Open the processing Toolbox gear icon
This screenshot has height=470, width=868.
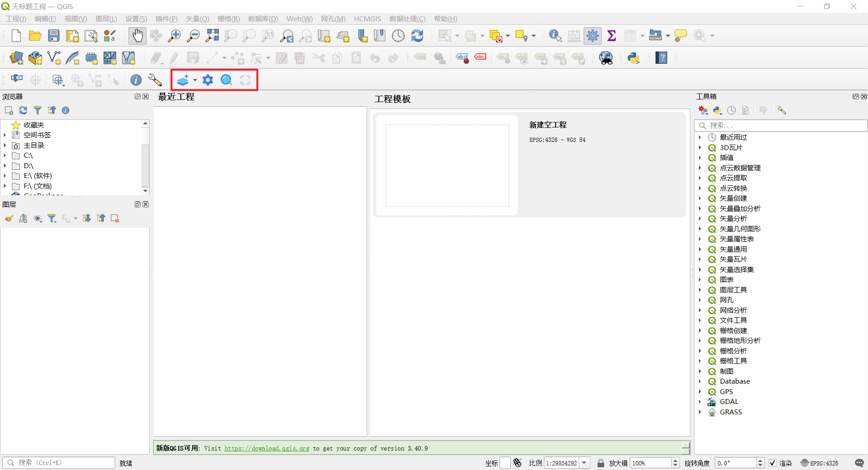[x=592, y=36]
